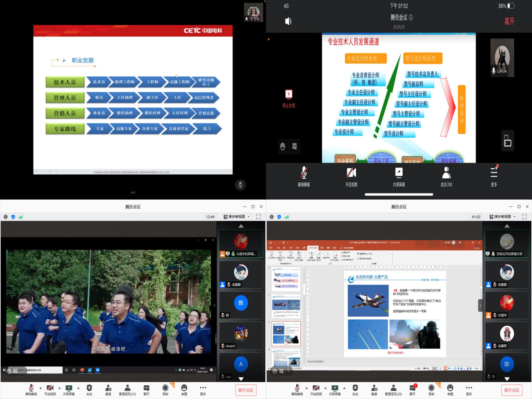
Task: Click 管理成员(28) in bottom-right meeting window
Action: [x=393, y=388]
